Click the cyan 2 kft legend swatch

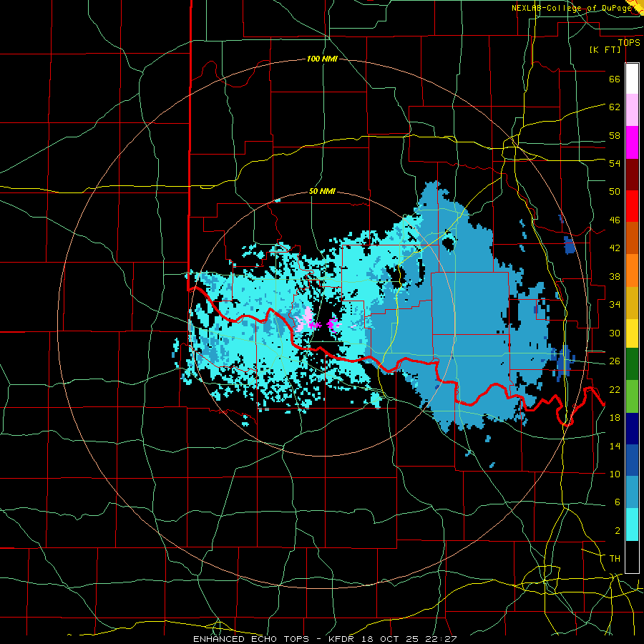[632, 525]
